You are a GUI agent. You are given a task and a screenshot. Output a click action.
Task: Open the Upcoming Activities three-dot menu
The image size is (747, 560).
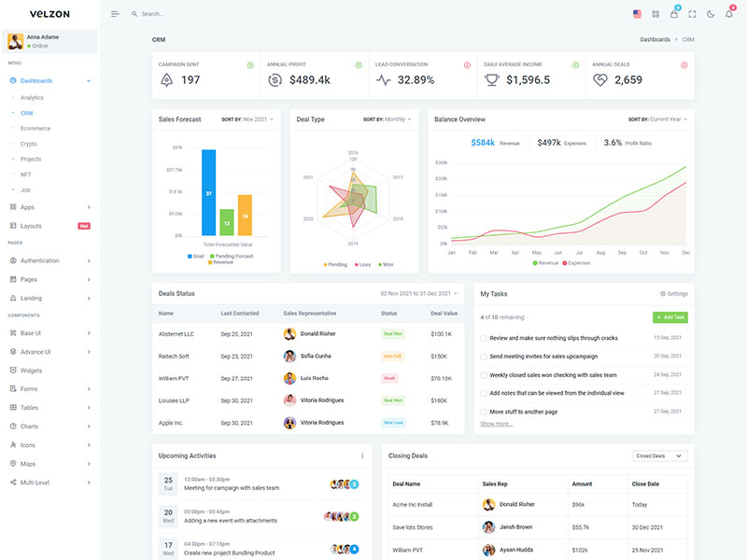362,455
